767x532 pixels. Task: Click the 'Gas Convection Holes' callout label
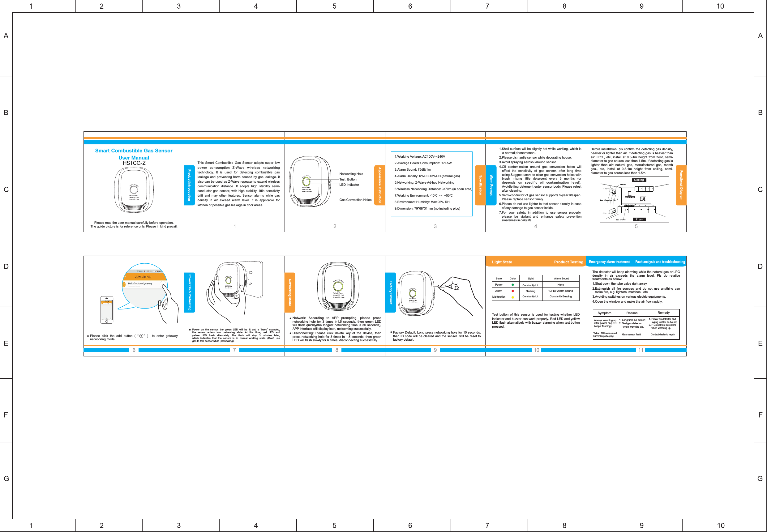(x=355, y=200)
